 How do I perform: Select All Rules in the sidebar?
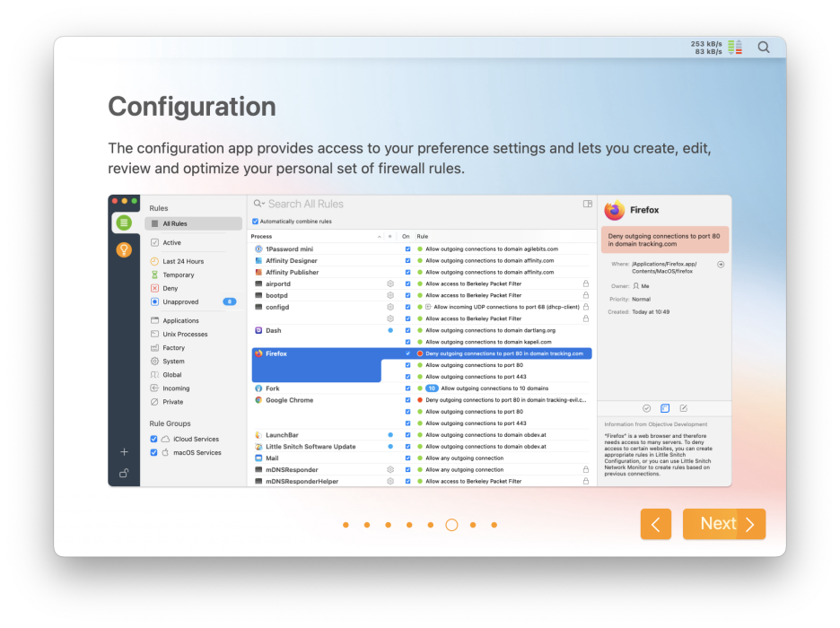point(193,223)
